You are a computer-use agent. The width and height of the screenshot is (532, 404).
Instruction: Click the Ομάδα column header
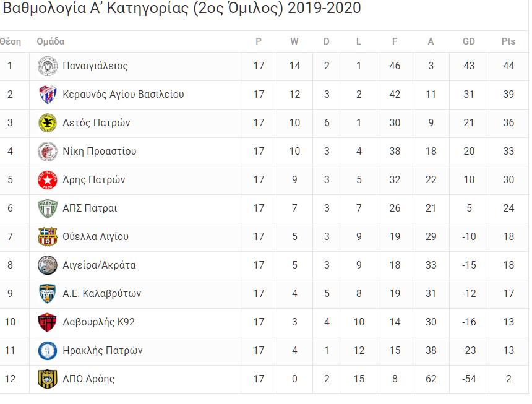(x=51, y=41)
